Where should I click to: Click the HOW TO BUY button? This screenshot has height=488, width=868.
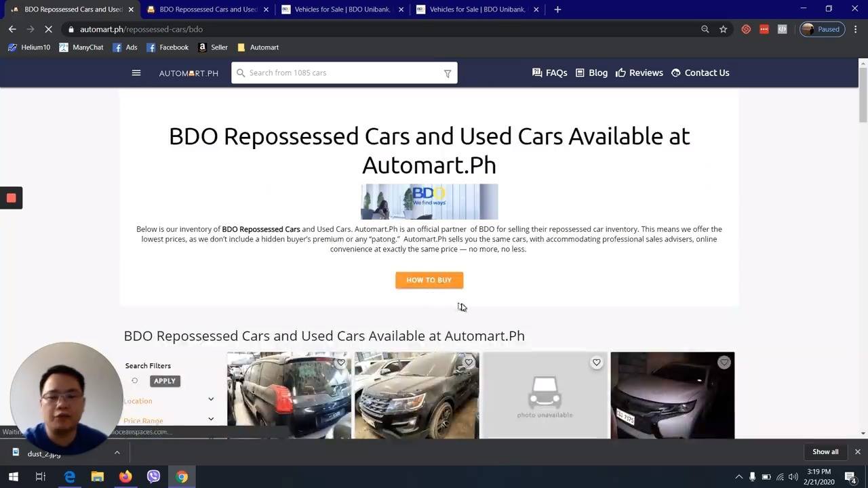point(429,280)
